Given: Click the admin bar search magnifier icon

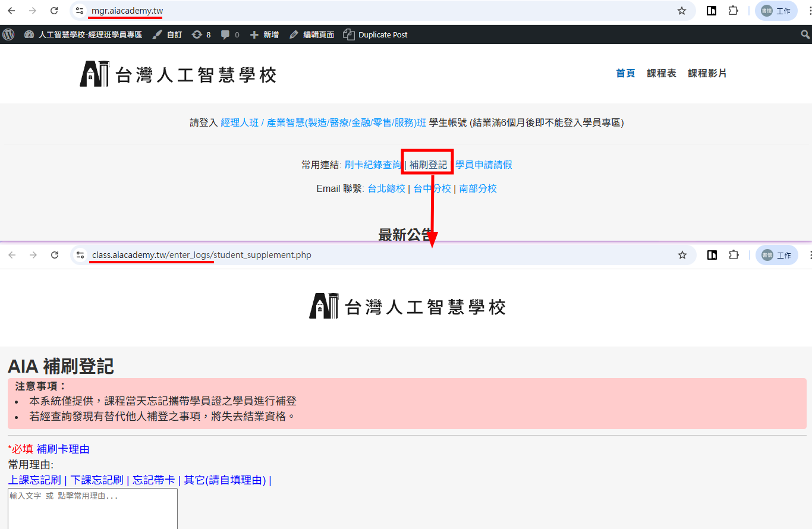Looking at the screenshot, I should [805, 34].
